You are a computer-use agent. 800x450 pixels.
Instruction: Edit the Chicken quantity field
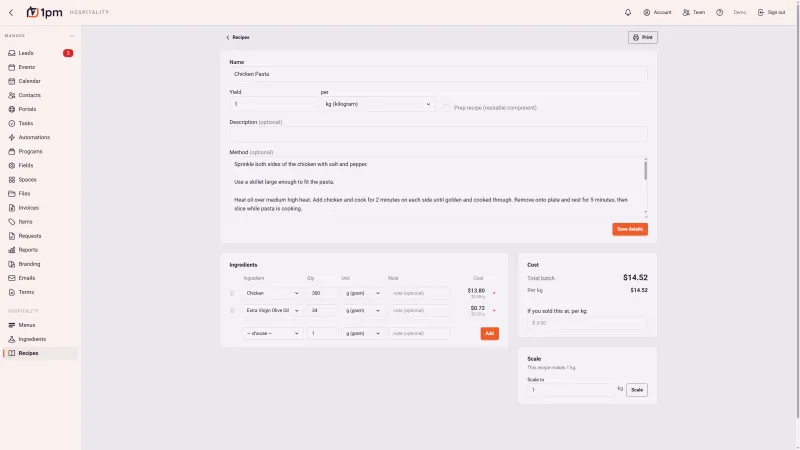[x=322, y=293]
